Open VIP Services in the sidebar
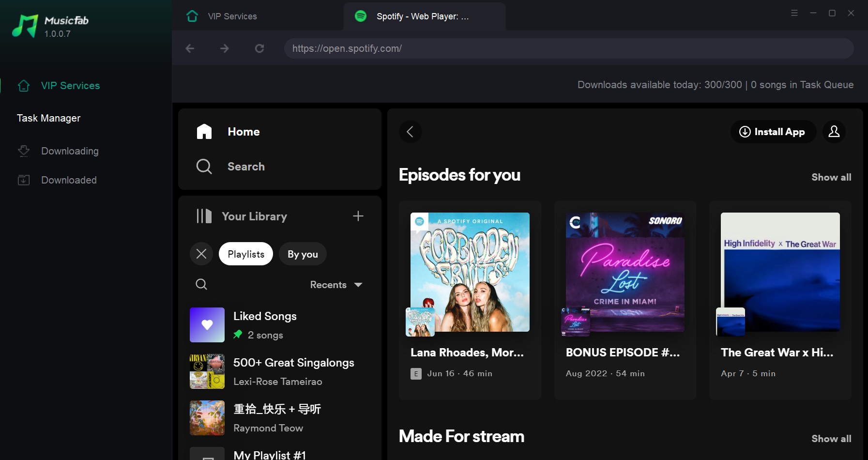The width and height of the screenshot is (868, 460). pyautogui.click(x=70, y=86)
